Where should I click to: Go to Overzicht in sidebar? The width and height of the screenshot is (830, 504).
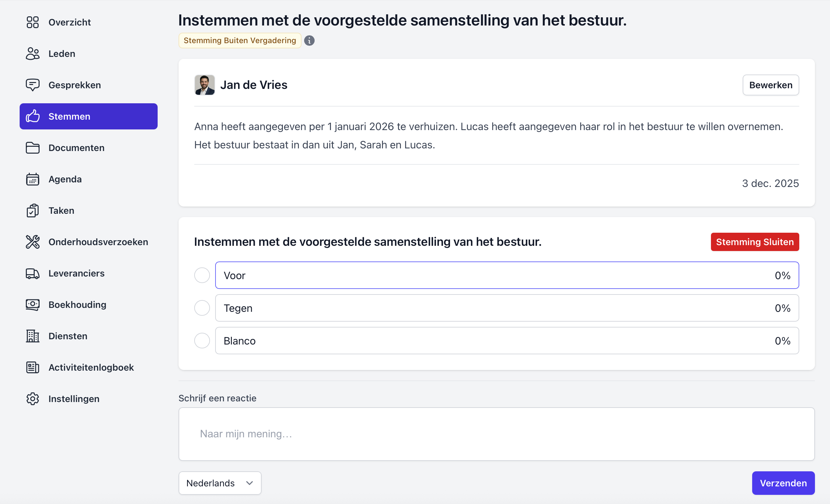(x=69, y=22)
